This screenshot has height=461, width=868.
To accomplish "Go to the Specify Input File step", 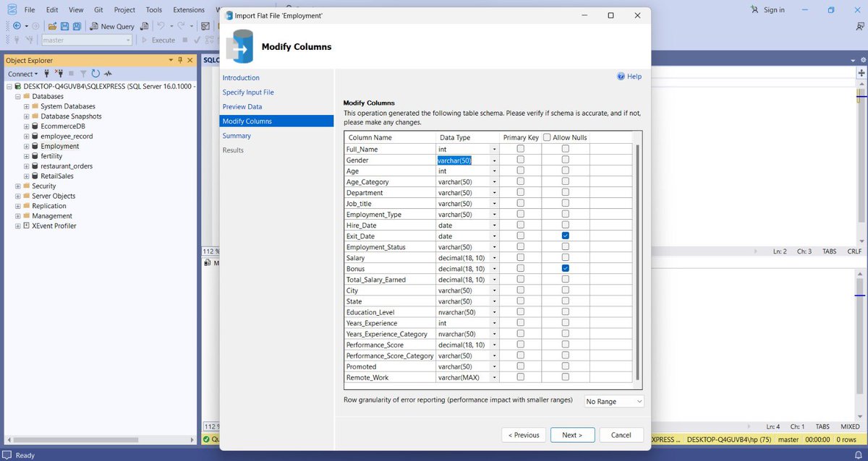I will (248, 92).
